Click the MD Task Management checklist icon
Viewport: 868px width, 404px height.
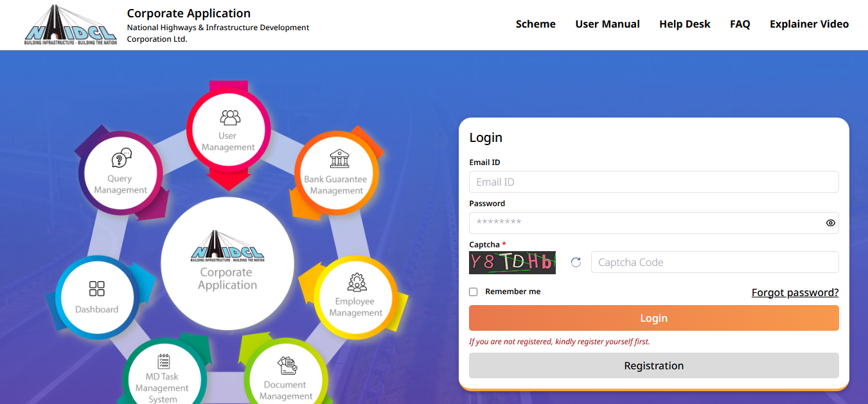pos(163,362)
